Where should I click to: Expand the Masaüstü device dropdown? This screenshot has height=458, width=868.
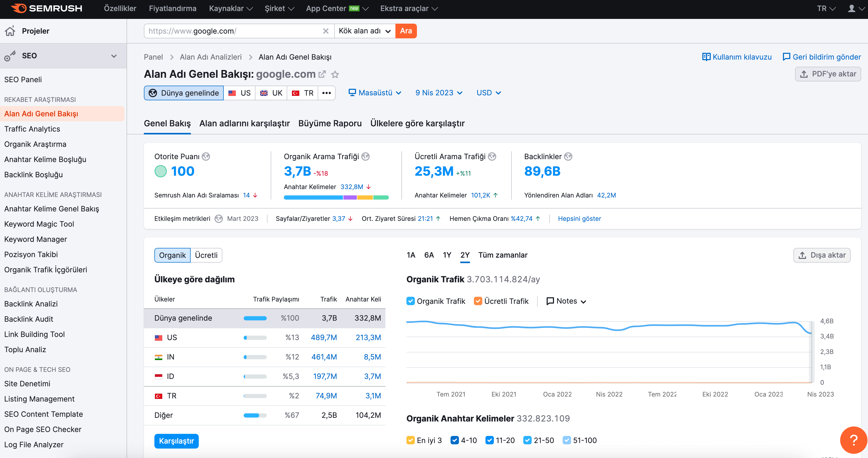coord(375,93)
